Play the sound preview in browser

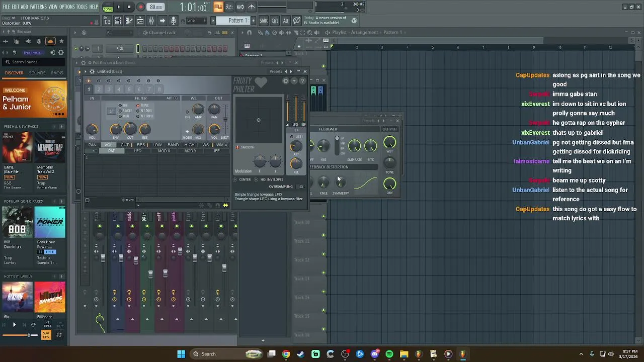(x=14, y=325)
